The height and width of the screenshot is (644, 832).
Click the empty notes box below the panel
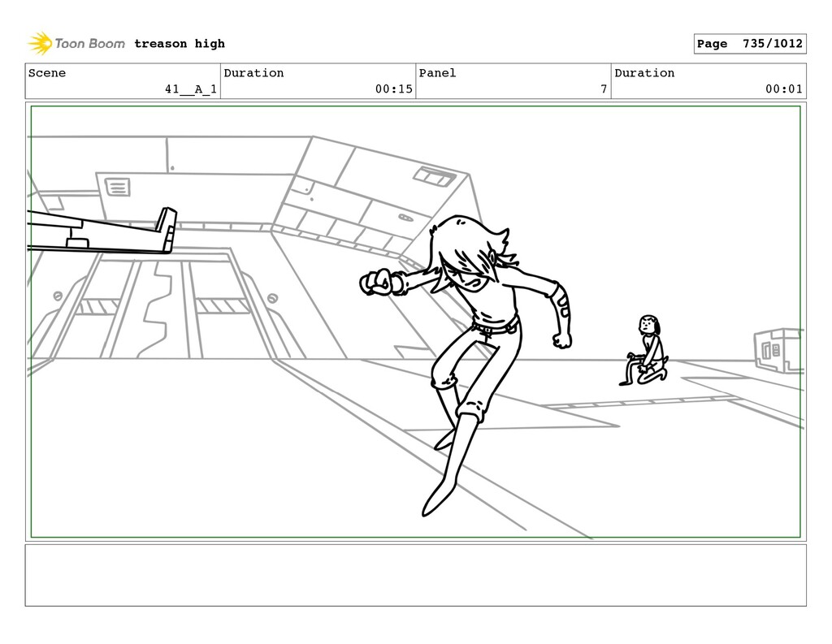coord(415,575)
